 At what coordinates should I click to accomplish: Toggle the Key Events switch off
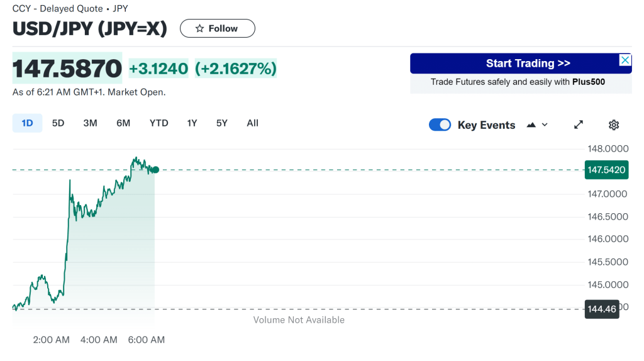click(440, 125)
